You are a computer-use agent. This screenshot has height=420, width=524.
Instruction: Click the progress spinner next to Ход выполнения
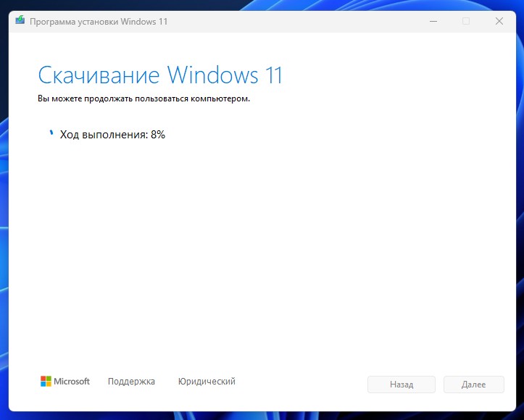tap(51, 133)
